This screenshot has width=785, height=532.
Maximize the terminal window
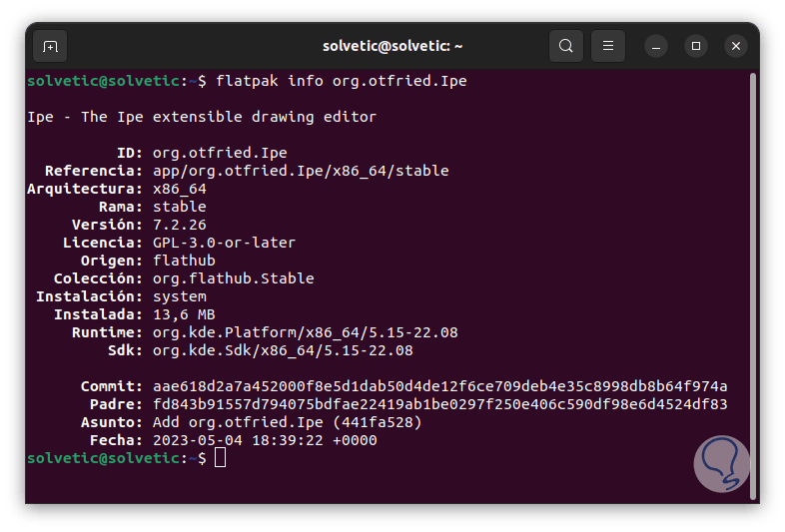(696, 46)
